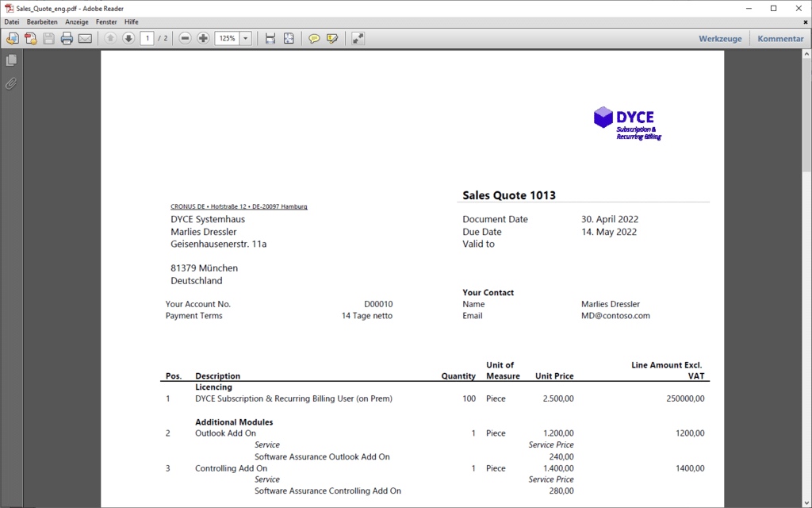Viewport: 812px width, 508px height.
Task: Zoom in with the plus button
Action: tap(203, 38)
